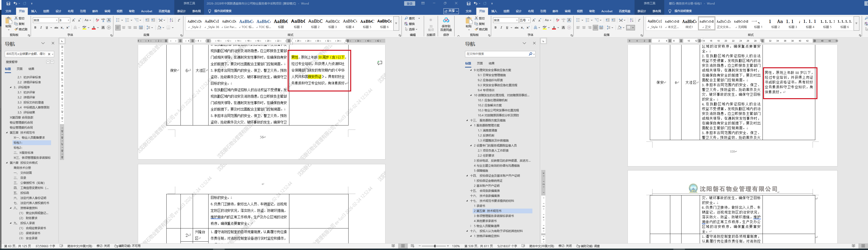
Task: Open the 插入 tab in the left window
Action: point(34,11)
